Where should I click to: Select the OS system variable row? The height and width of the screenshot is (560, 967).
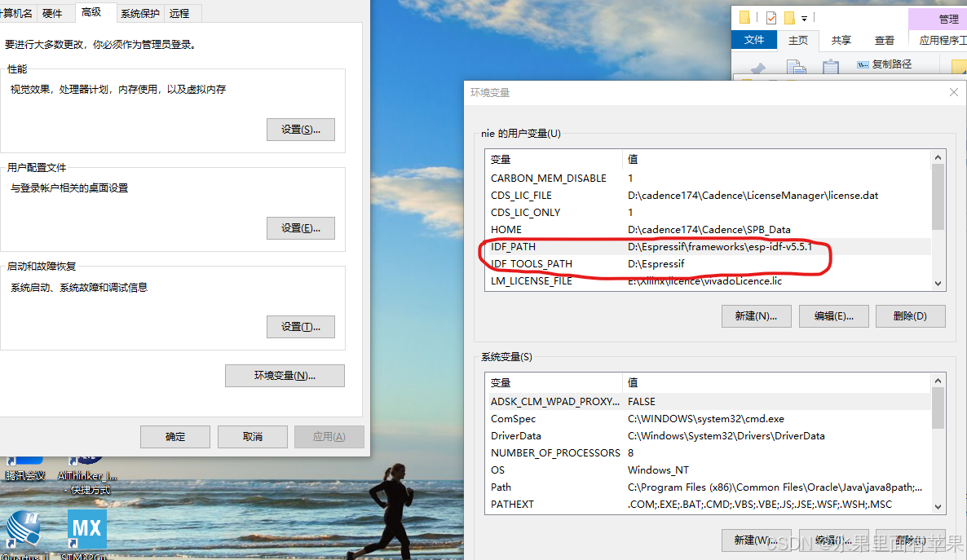click(x=708, y=470)
